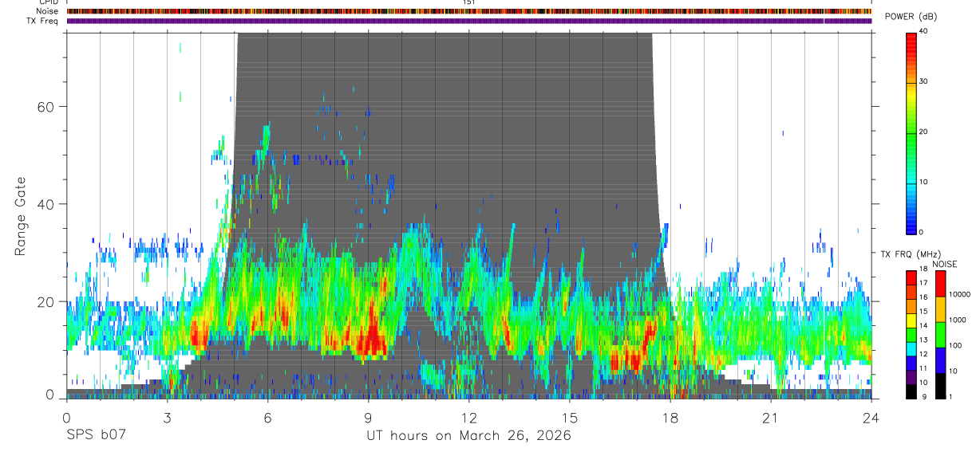Click the 60 label on Range Gate axis

[x=46, y=106]
